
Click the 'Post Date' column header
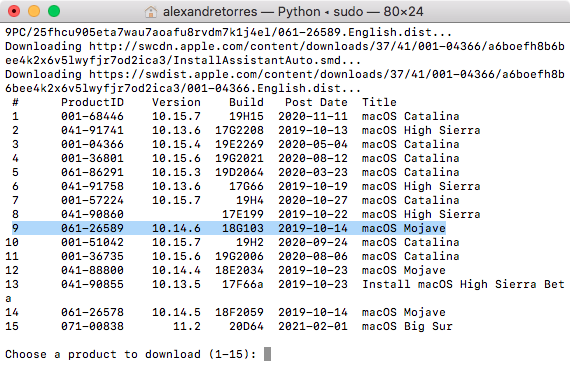316,102
